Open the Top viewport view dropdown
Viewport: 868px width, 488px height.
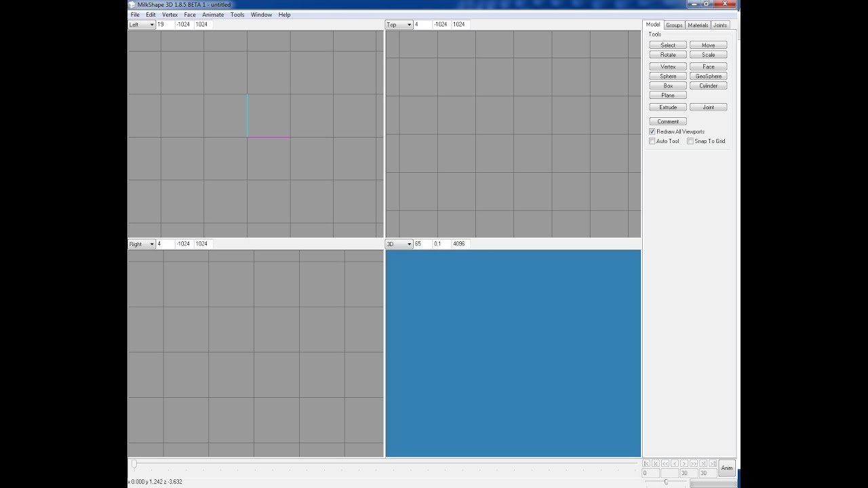pyautogui.click(x=399, y=24)
